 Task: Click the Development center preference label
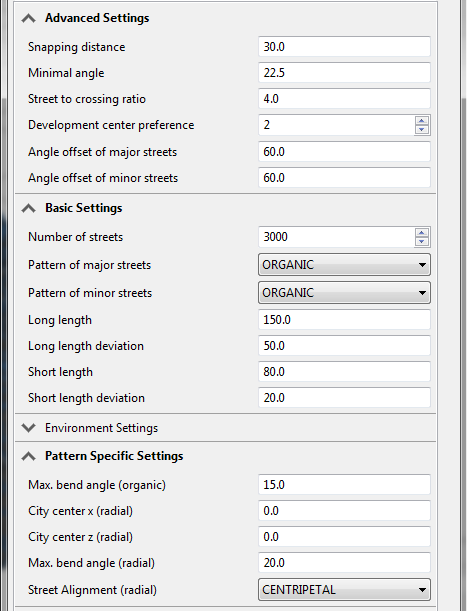tap(111, 125)
